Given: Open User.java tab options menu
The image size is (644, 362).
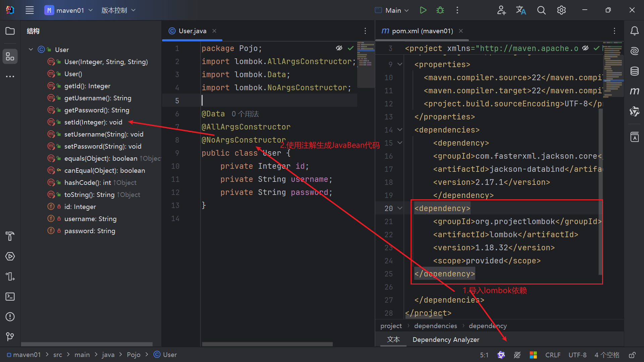Looking at the screenshot, I should pyautogui.click(x=365, y=31).
